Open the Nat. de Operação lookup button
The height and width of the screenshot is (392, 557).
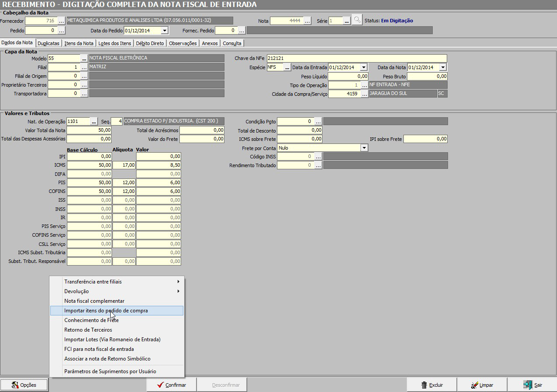click(94, 121)
